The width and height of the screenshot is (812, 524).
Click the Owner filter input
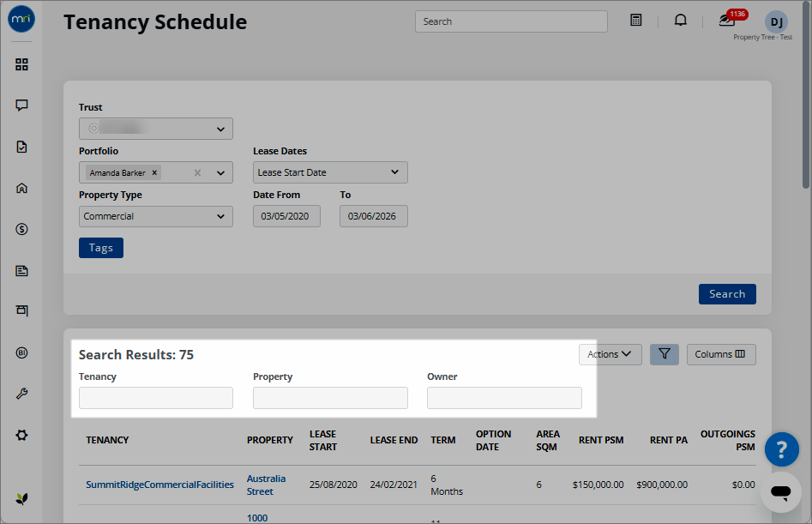pos(504,398)
